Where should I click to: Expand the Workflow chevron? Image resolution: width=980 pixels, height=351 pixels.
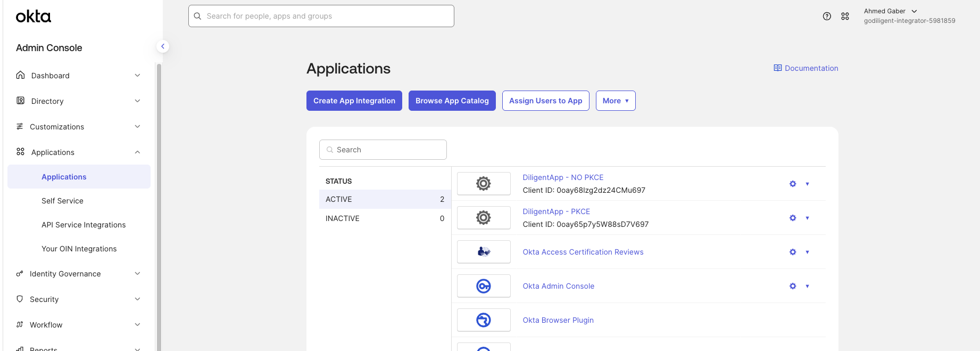pos(137,324)
